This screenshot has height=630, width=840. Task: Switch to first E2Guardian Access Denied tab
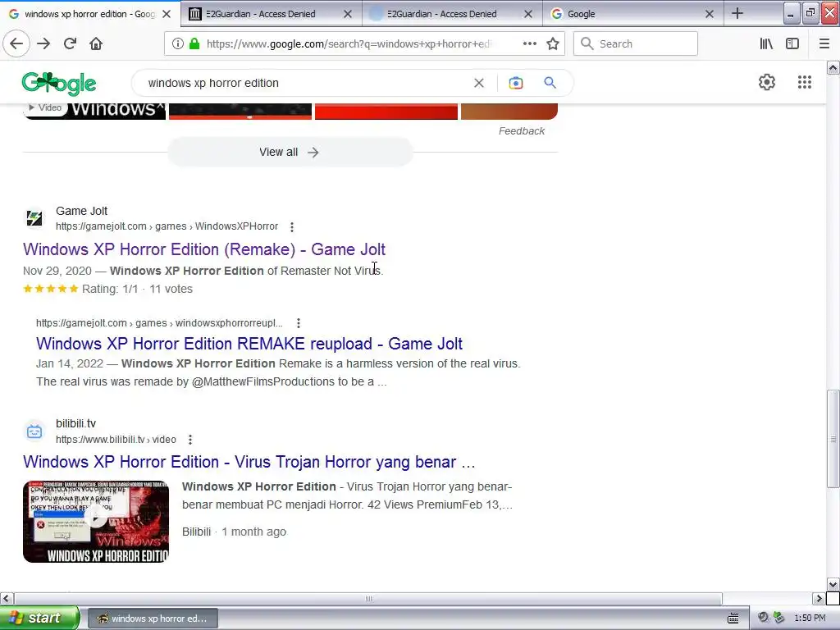coord(272,14)
